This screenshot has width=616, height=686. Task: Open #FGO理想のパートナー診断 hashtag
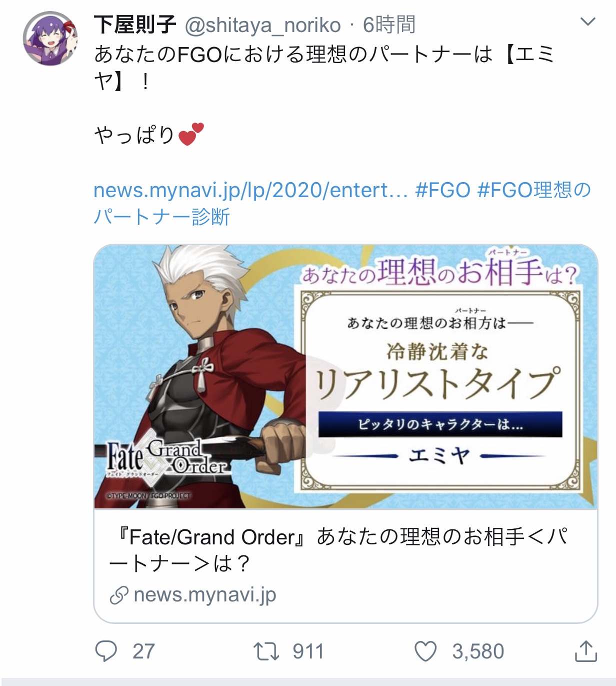coord(342,204)
